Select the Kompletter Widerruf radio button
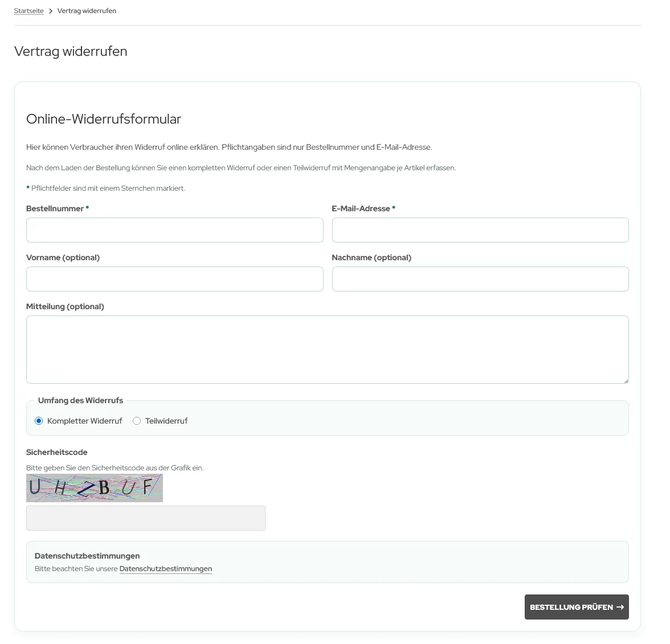 click(x=39, y=421)
